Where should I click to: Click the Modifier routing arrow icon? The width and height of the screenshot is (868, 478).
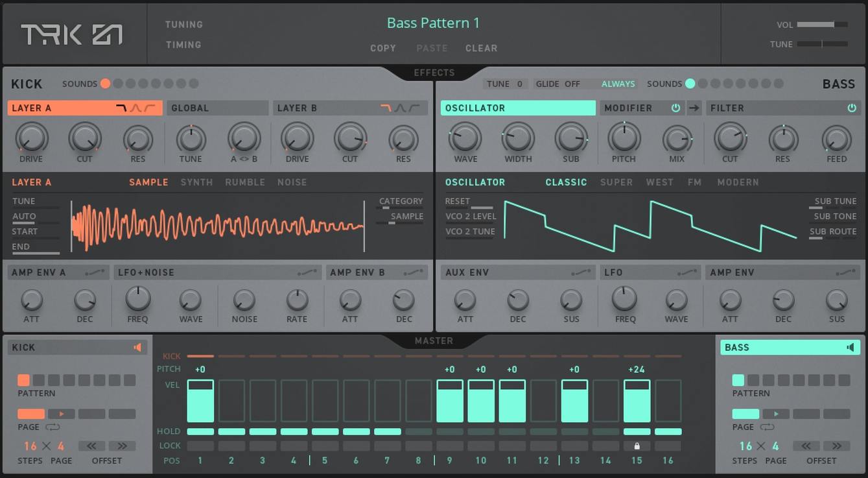[x=694, y=108]
